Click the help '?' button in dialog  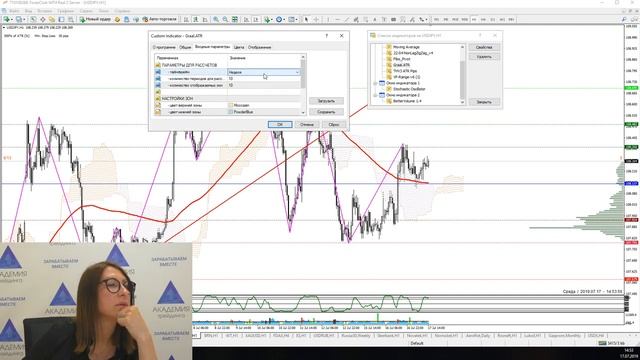(327, 36)
